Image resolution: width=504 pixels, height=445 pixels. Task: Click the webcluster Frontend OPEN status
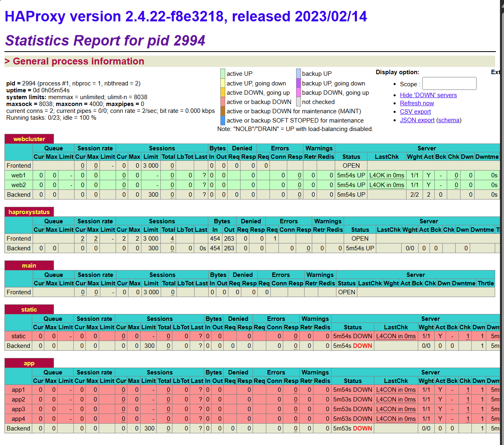tap(351, 166)
